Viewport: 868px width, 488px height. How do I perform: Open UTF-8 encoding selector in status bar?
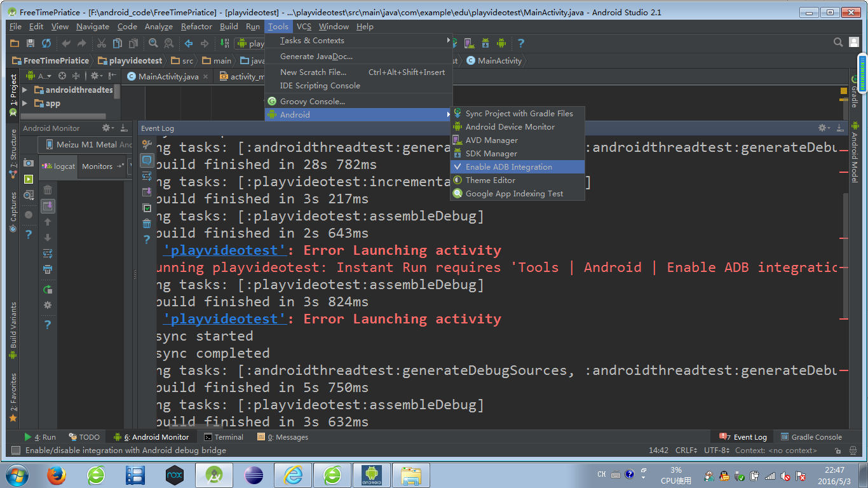click(x=716, y=451)
